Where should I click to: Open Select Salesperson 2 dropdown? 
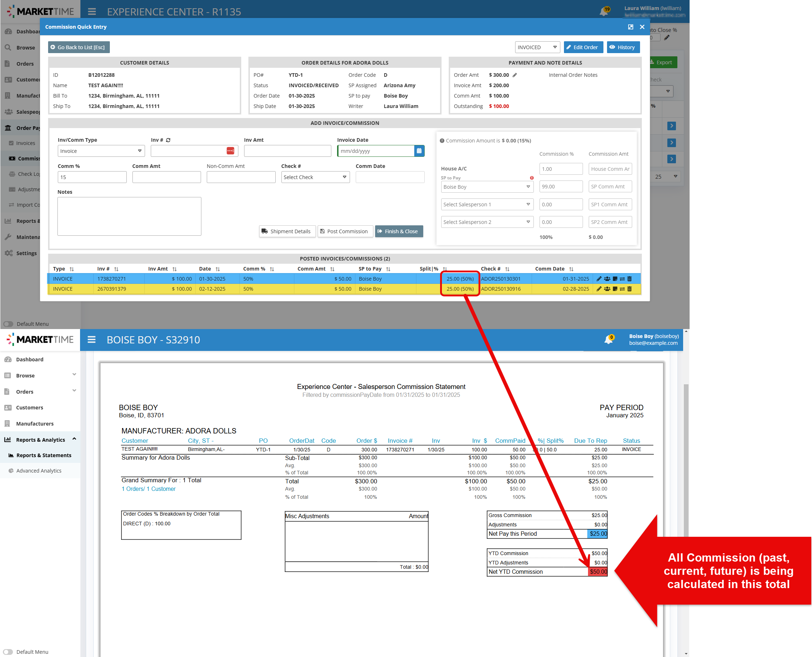(487, 222)
